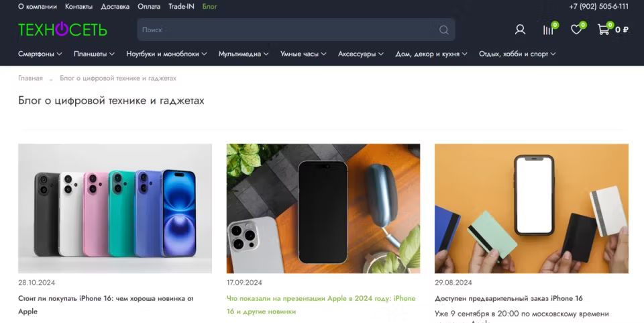Click the search magnifier icon

click(x=443, y=30)
